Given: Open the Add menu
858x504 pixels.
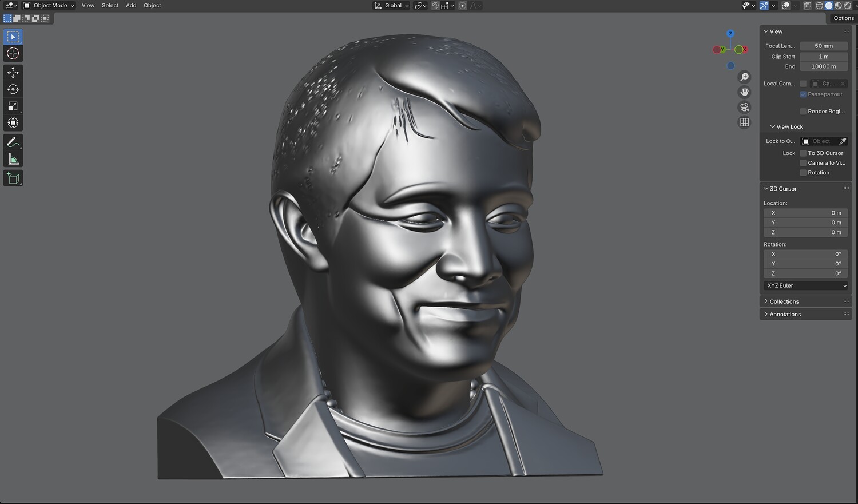Looking at the screenshot, I should pos(131,6).
